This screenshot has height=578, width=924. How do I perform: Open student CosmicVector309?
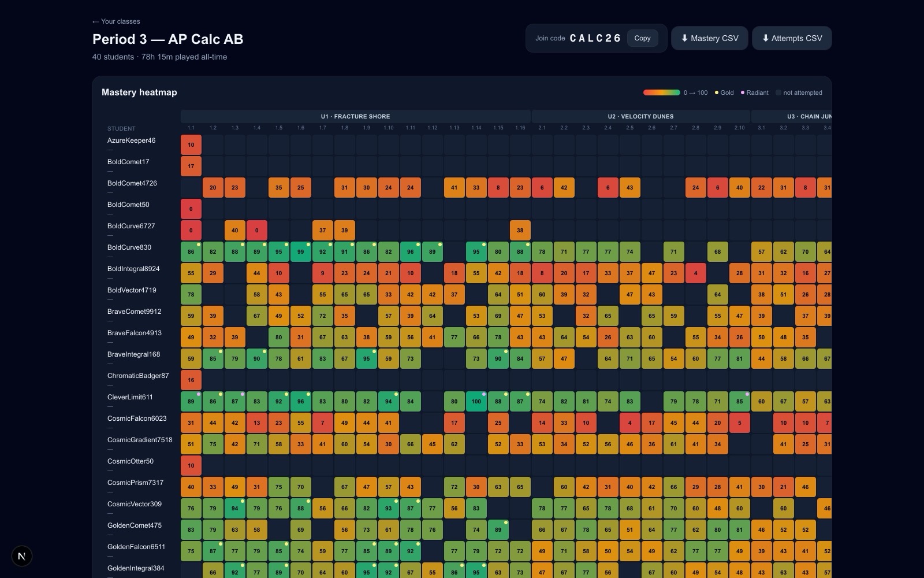pyautogui.click(x=135, y=504)
